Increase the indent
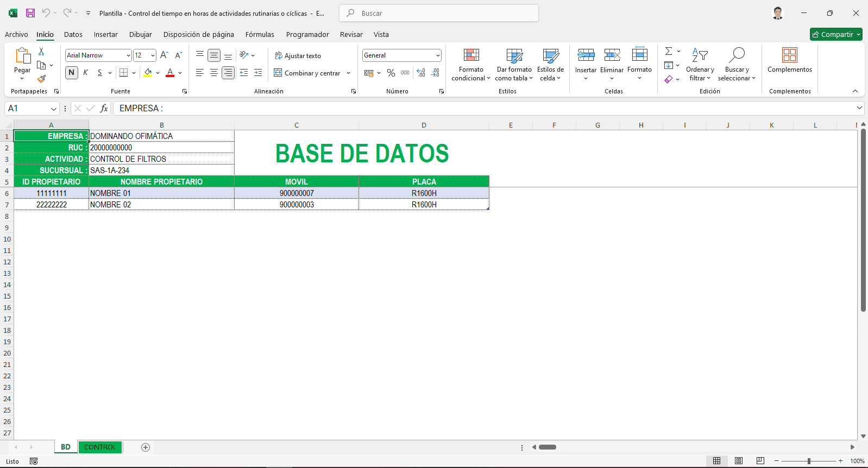Viewport: 868px width, 468px height. coord(258,73)
